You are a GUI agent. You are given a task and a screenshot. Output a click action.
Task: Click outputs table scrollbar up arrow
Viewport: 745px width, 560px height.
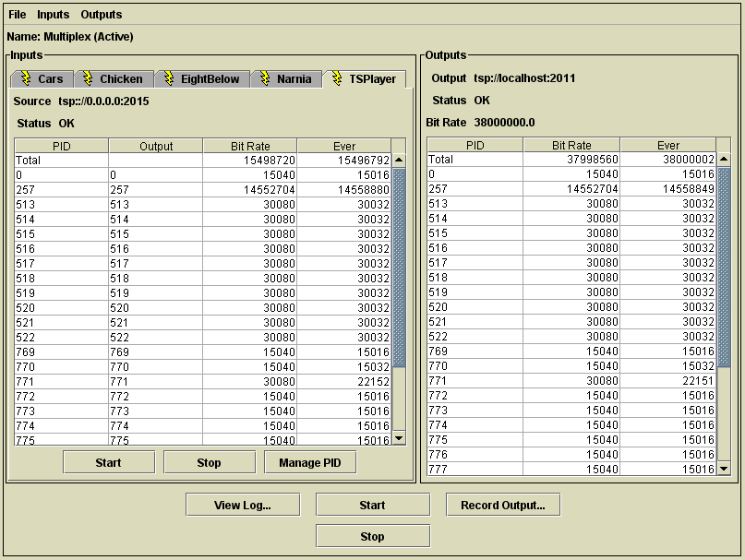(724, 159)
